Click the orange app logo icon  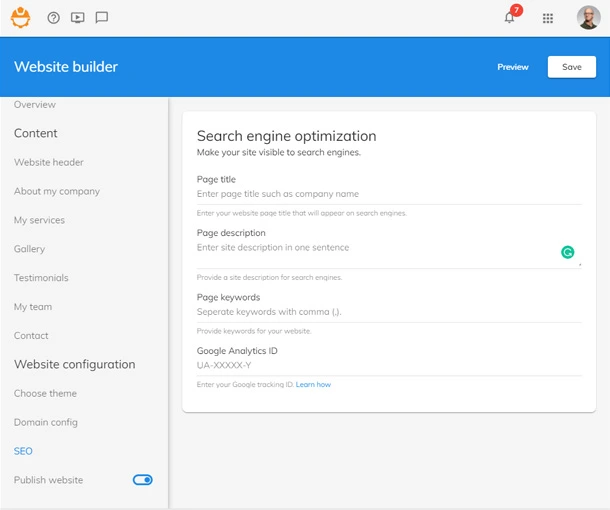[x=20, y=17]
